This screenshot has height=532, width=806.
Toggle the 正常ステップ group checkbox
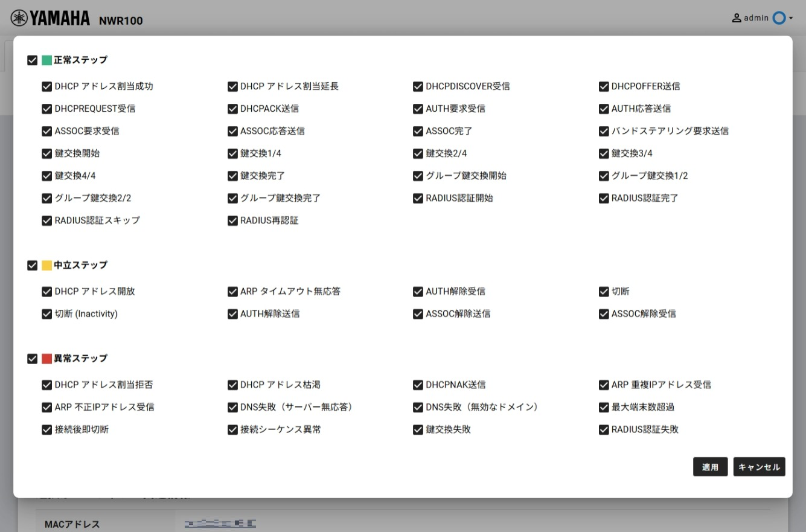[x=33, y=60]
